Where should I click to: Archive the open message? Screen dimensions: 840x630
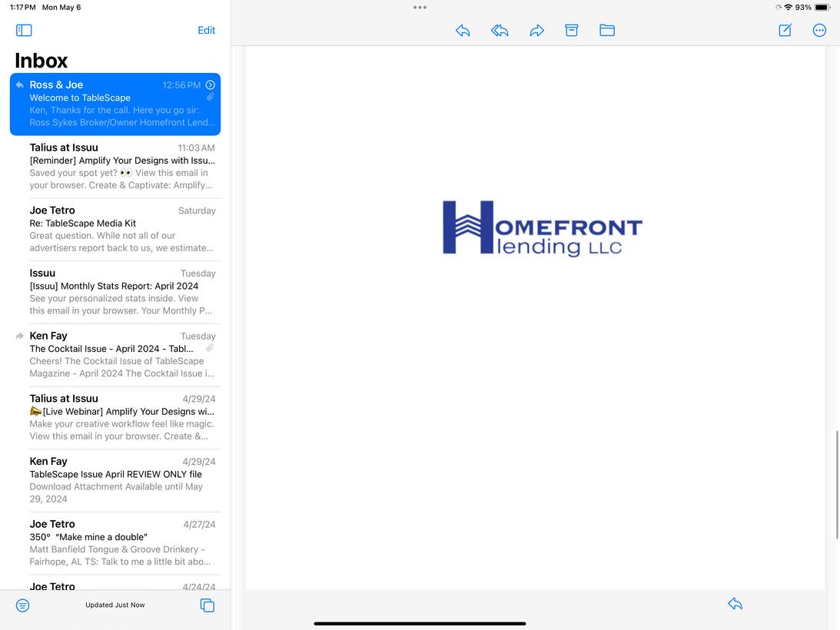point(572,31)
